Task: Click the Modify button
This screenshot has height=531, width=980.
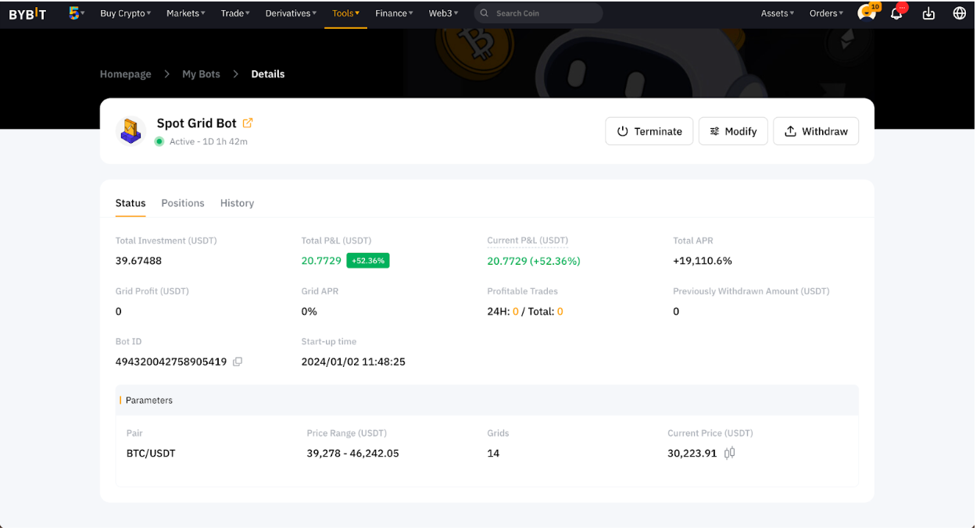Action: (733, 131)
